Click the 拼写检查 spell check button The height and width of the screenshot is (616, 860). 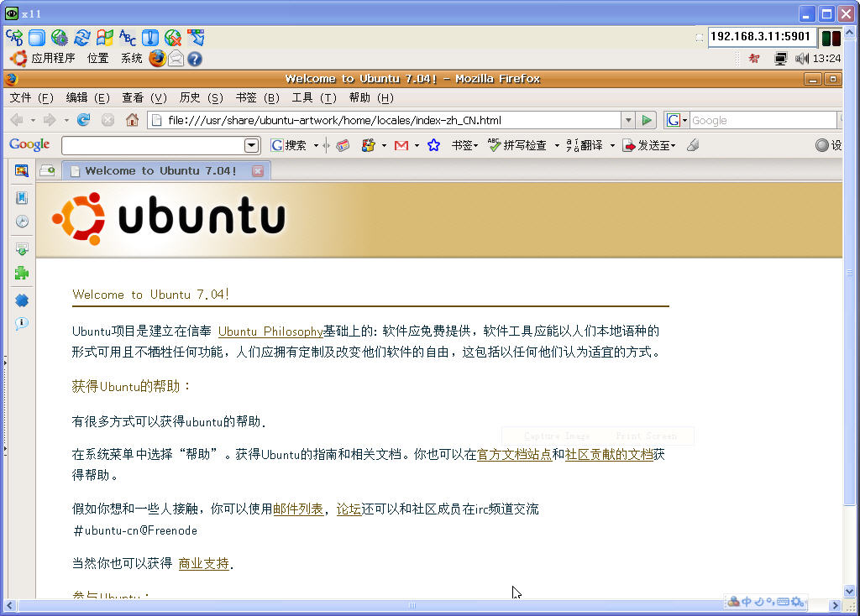517,145
